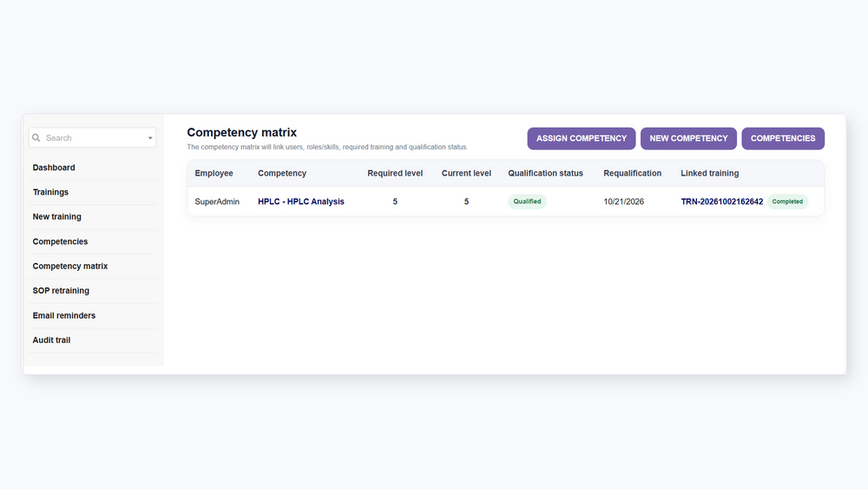Open Audit trail page

click(51, 340)
